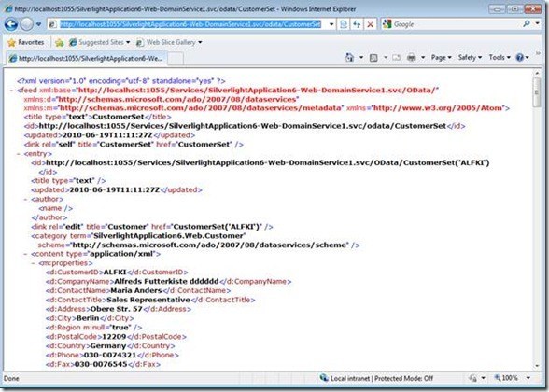This screenshot has height=392, width=549.
Task: Click the Read Mail toolbar icon
Action: [396, 58]
